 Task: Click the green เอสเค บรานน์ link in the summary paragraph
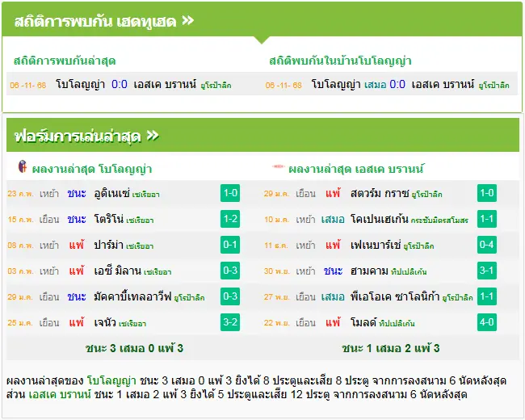point(60,394)
